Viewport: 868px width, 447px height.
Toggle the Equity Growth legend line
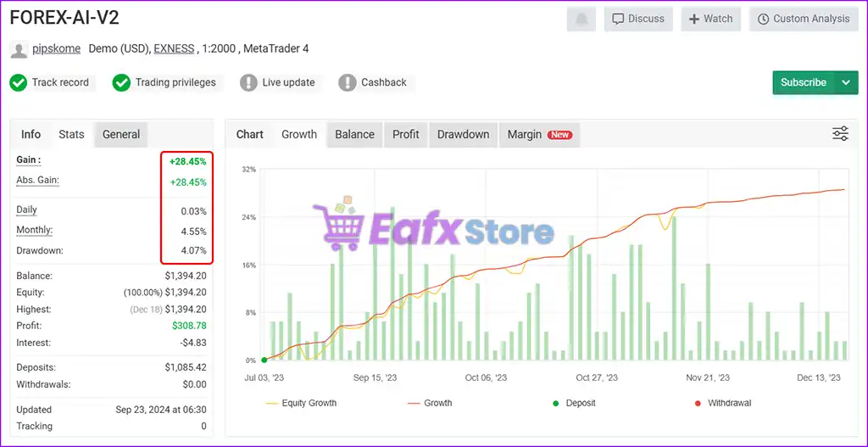301,403
